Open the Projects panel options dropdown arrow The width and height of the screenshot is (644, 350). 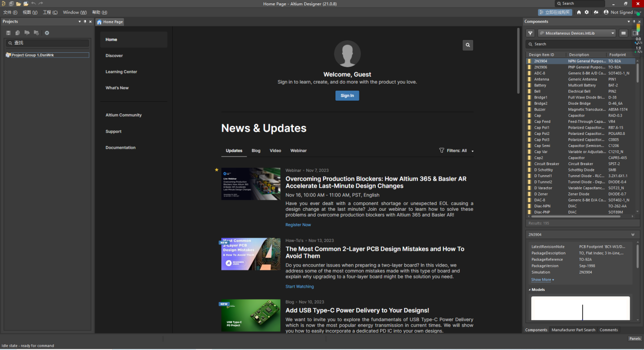tap(80, 21)
